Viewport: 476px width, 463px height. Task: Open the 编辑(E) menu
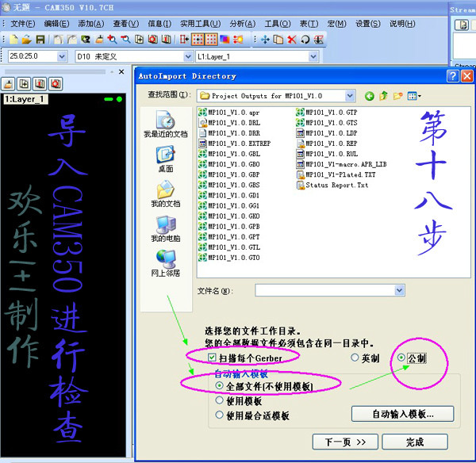click(x=57, y=23)
